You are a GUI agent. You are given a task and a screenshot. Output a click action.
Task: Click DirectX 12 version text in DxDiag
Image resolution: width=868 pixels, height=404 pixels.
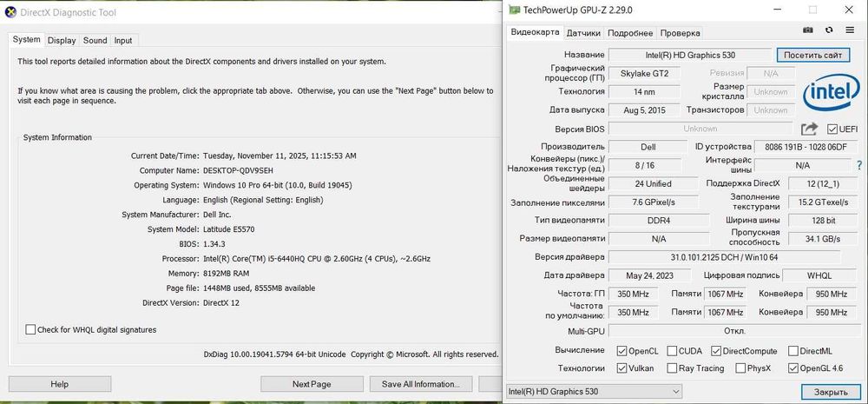point(220,302)
